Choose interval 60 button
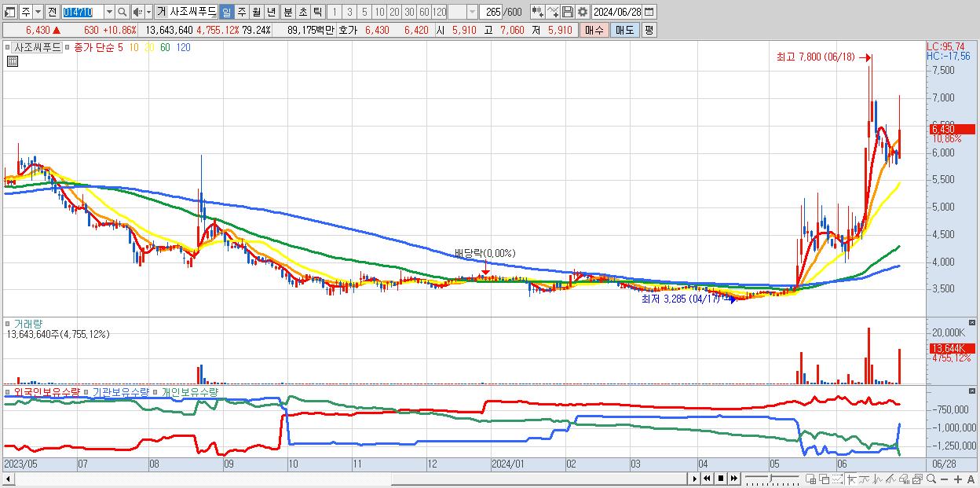The height and width of the screenshot is (488, 980). click(x=424, y=12)
